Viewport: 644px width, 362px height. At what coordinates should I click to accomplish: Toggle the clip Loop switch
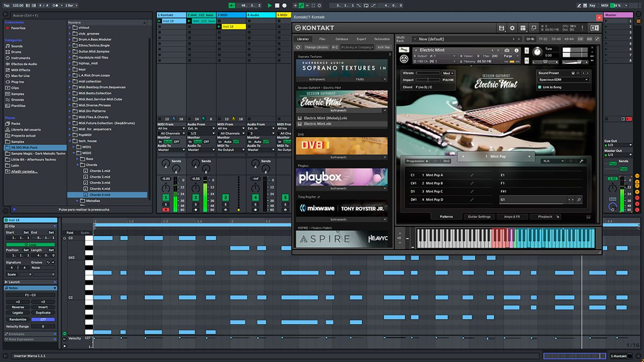pos(31,245)
